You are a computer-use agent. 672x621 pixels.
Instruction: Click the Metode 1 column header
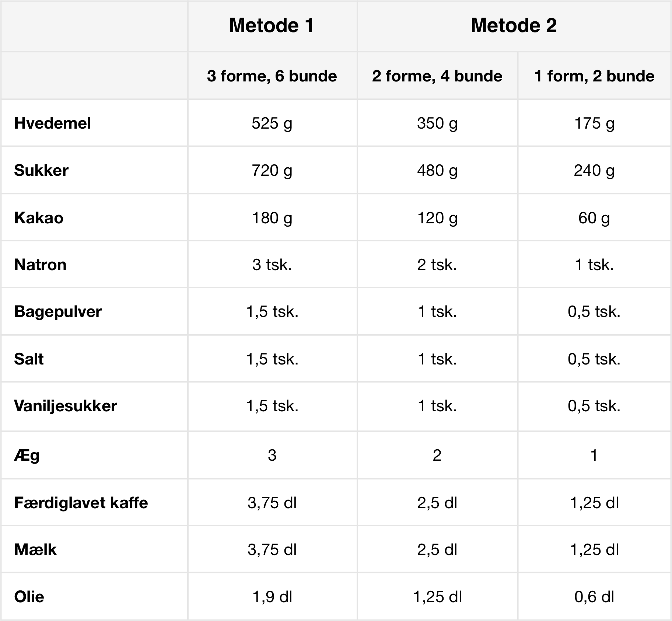(x=272, y=25)
